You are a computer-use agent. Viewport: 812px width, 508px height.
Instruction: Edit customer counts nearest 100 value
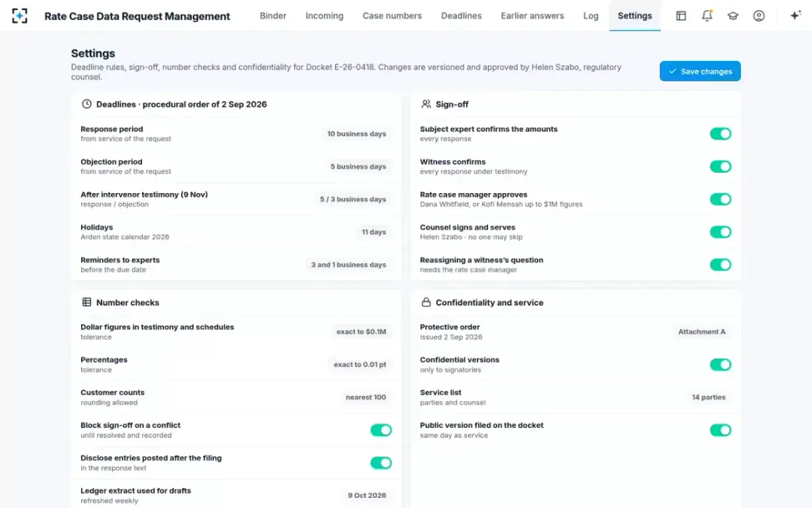366,398
